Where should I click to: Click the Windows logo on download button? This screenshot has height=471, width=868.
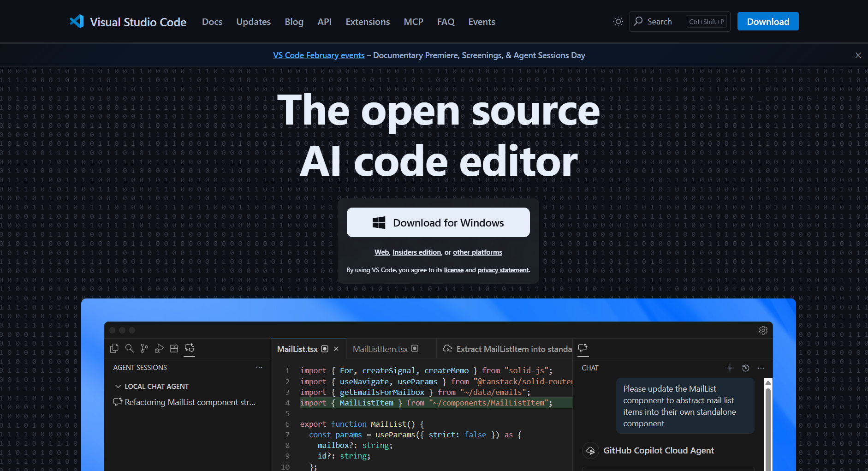[379, 223]
